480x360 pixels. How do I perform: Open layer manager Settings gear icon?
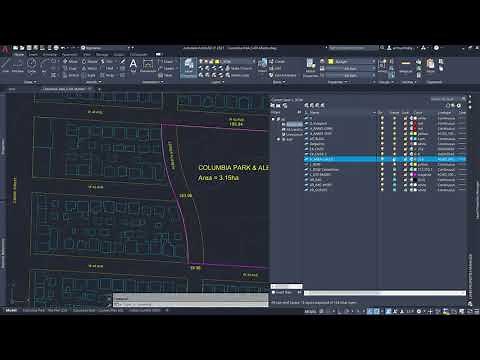459,105
